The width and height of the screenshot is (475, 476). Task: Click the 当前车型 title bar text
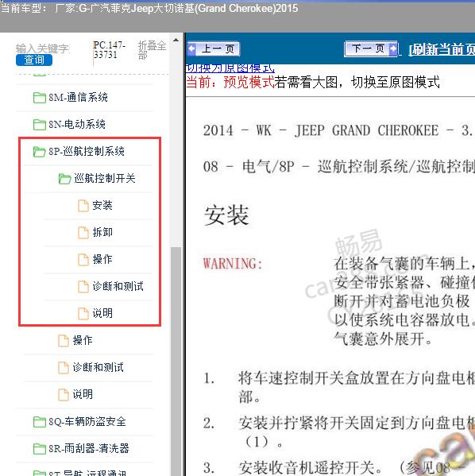pos(149,8)
